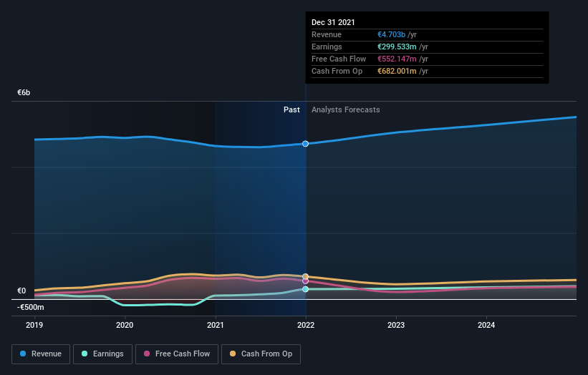The image size is (588, 375).
Task: Click the 2022 x-axis label
Action: 306,325
